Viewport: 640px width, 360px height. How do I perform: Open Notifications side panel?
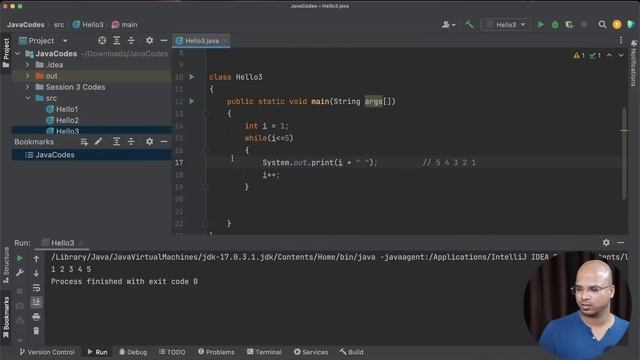[633, 63]
